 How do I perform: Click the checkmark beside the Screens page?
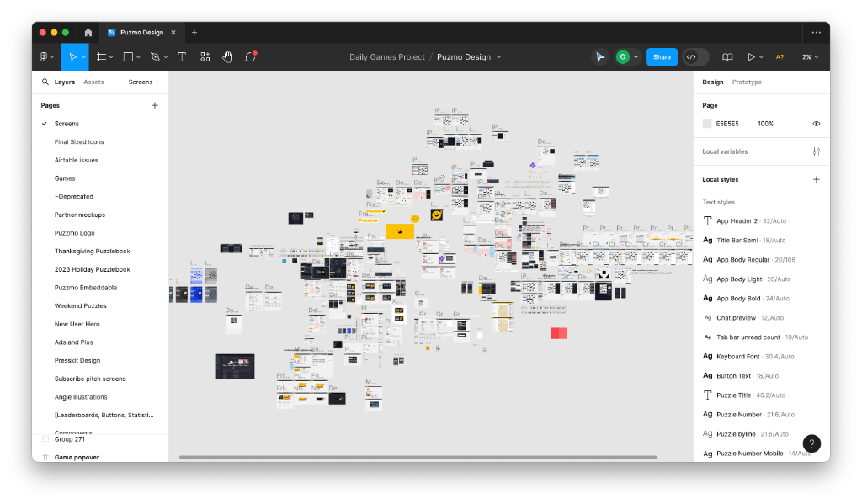pyautogui.click(x=45, y=123)
